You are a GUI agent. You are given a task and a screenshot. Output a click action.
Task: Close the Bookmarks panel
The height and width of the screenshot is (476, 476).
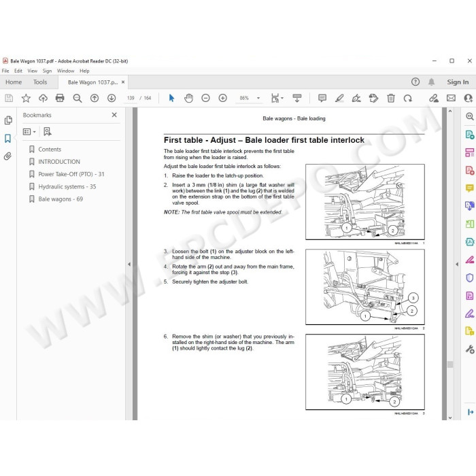point(114,115)
